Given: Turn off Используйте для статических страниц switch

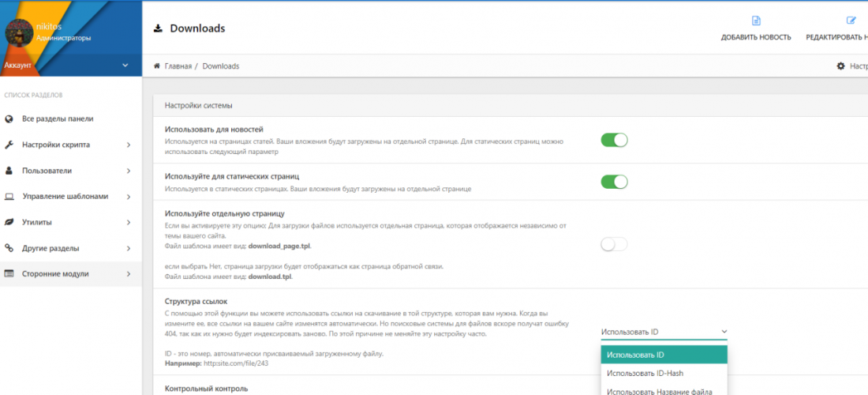Looking at the screenshot, I should click(614, 182).
